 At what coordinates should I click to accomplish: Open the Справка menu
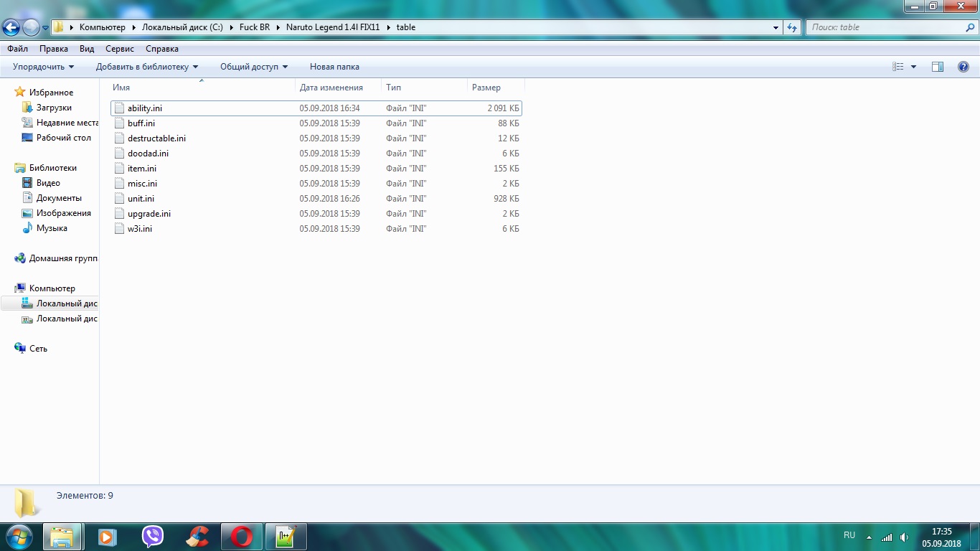pos(162,49)
